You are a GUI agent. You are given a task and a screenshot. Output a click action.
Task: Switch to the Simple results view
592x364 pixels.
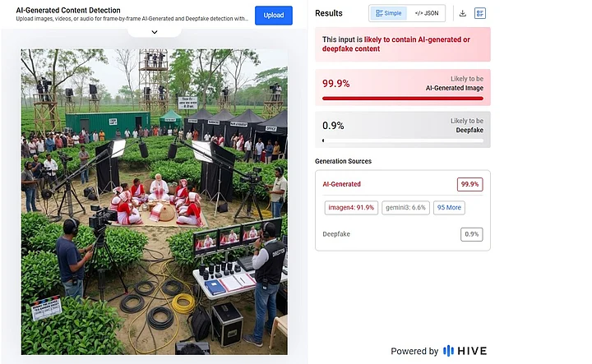(x=388, y=13)
